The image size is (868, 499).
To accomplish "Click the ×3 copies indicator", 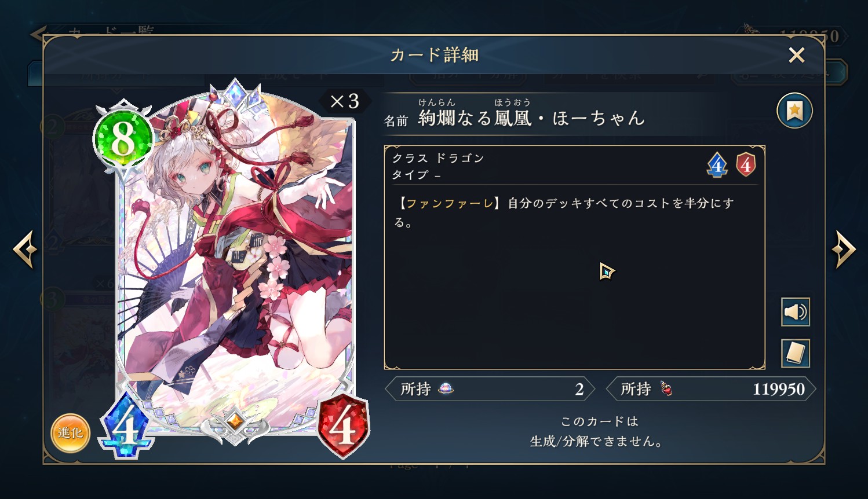I will click(345, 101).
